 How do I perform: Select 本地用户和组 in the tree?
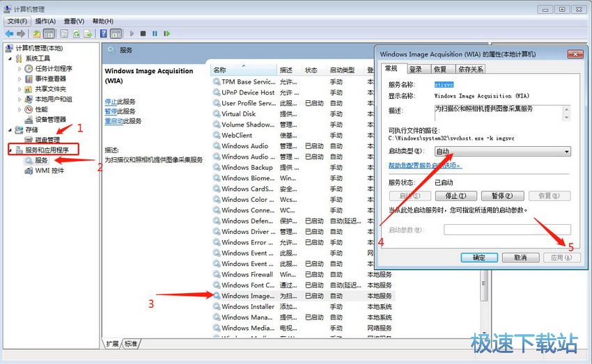pyautogui.click(x=53, y=100)
